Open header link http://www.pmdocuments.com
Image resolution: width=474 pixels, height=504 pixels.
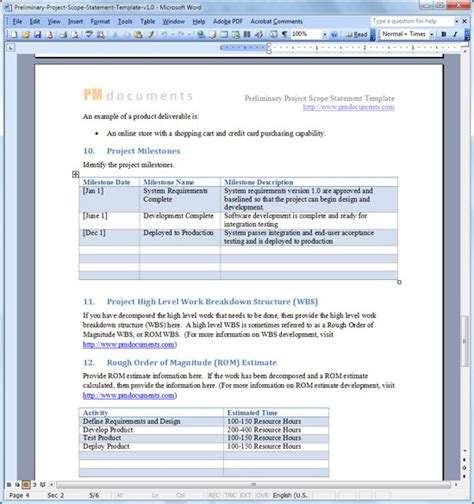[349, 107]
